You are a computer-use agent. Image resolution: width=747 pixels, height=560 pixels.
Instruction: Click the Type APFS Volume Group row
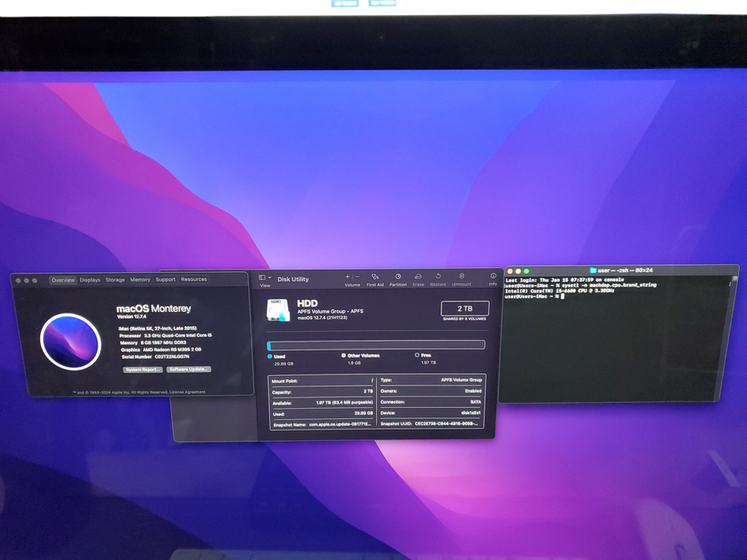coord(431,380)
